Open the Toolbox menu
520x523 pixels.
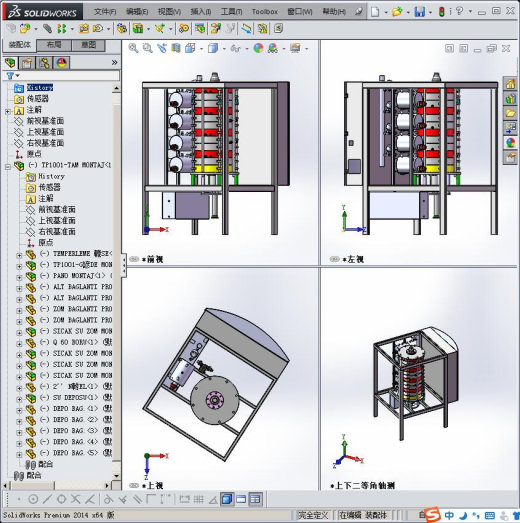265,12
